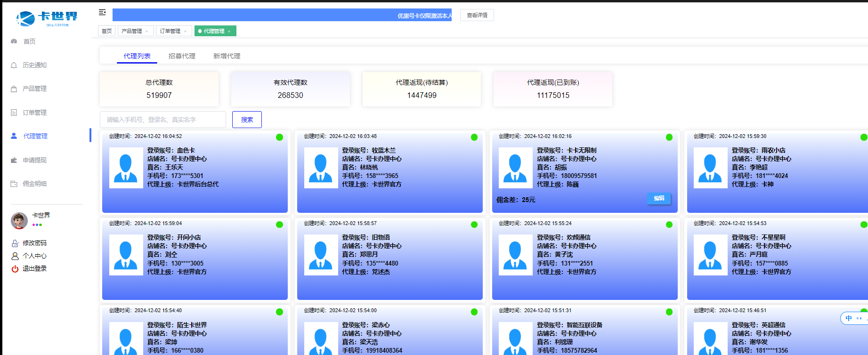Screen dimensions: 868x355
Task: Focus the phone/login name search field
Action: click(x=163, y=120)
